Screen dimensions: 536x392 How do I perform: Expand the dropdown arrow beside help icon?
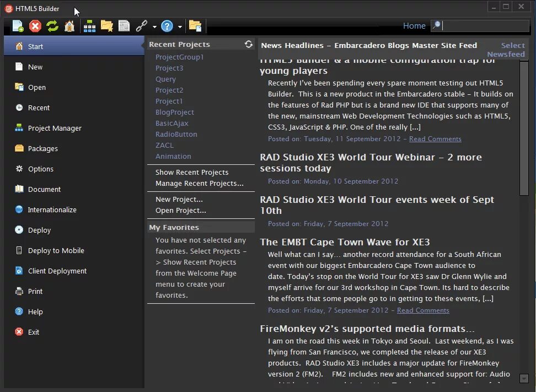point(180,26)
